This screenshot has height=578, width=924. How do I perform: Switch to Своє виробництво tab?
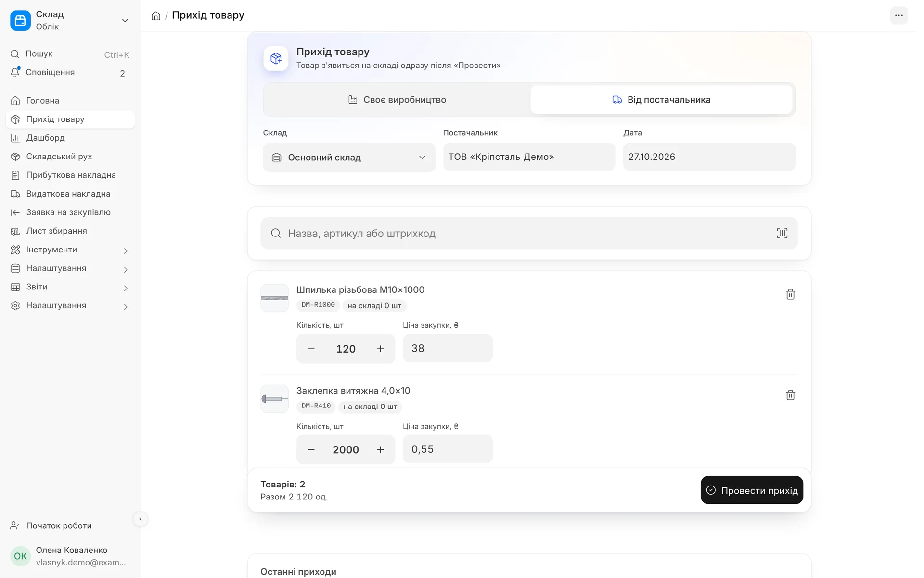[397, 100]
